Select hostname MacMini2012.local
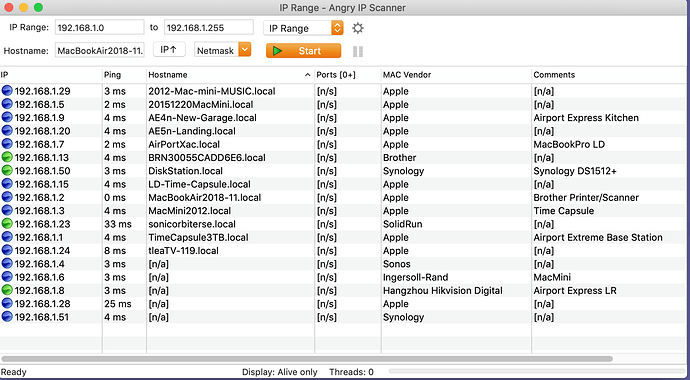Viewport: 690px width, 380px height. [x=190, y=211]
